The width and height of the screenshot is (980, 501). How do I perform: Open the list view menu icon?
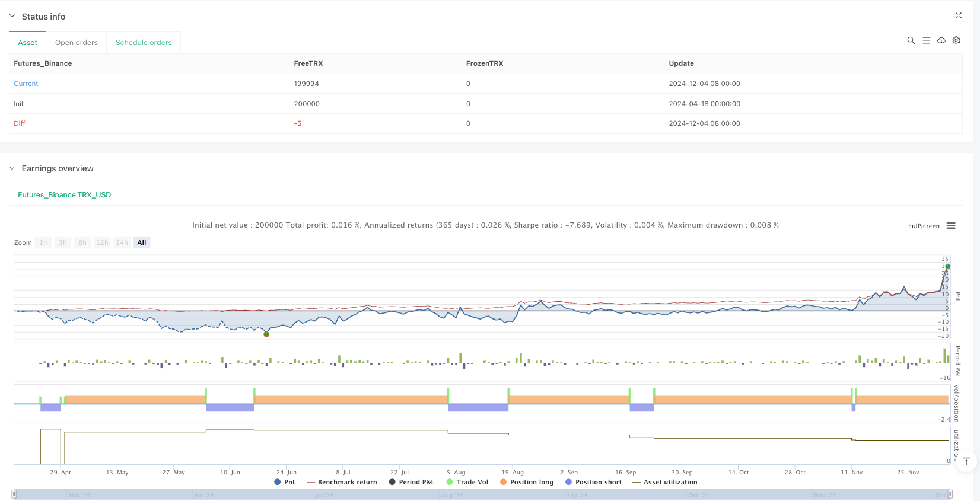point(927,40)
